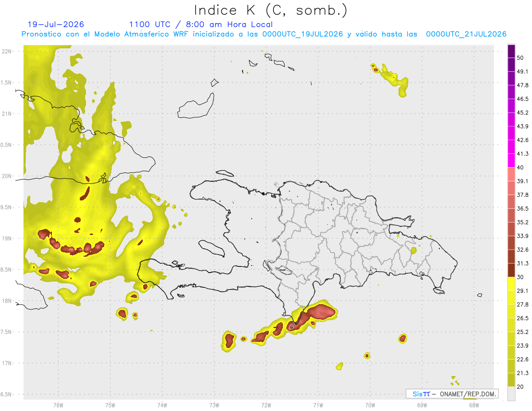This screenshot has height=411, width=532.
Task: Click the 17N latitude axis label
Action: point(8,363)
